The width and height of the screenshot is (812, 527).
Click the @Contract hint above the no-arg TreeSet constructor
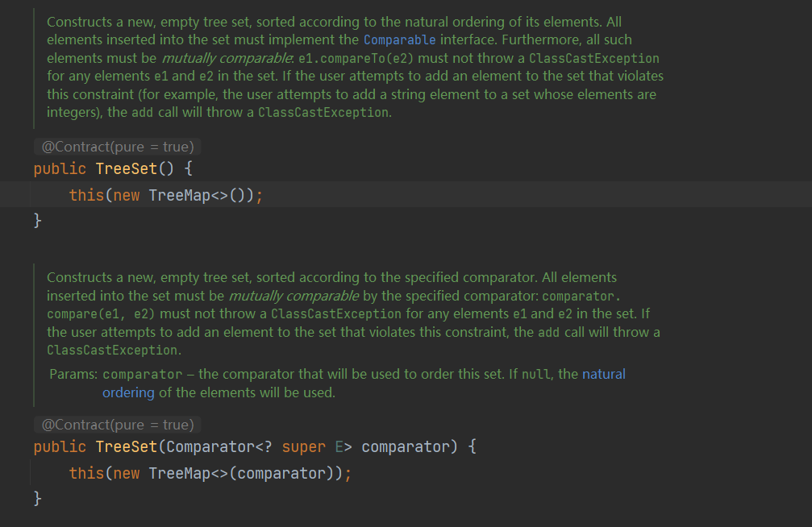tap(117, 147)
